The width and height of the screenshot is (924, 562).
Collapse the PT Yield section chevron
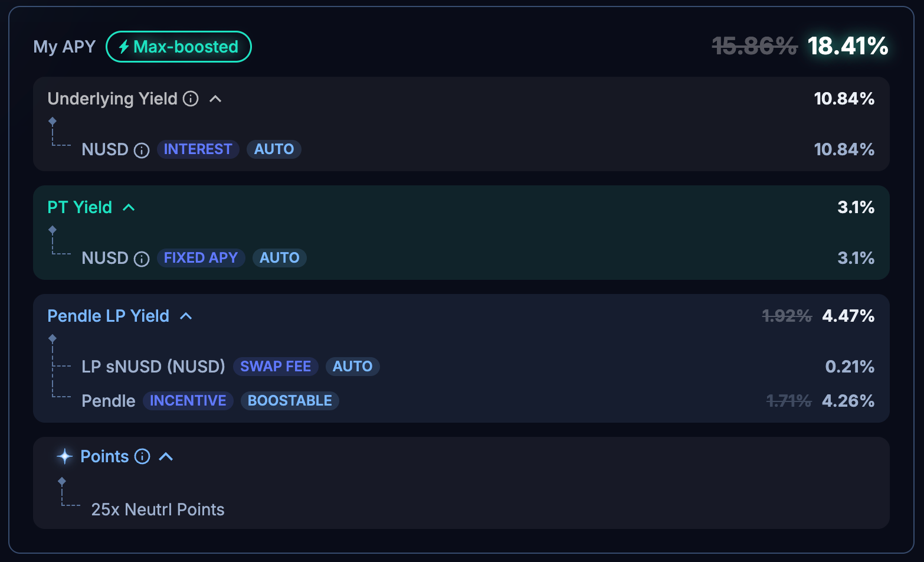tap(129, 207)
